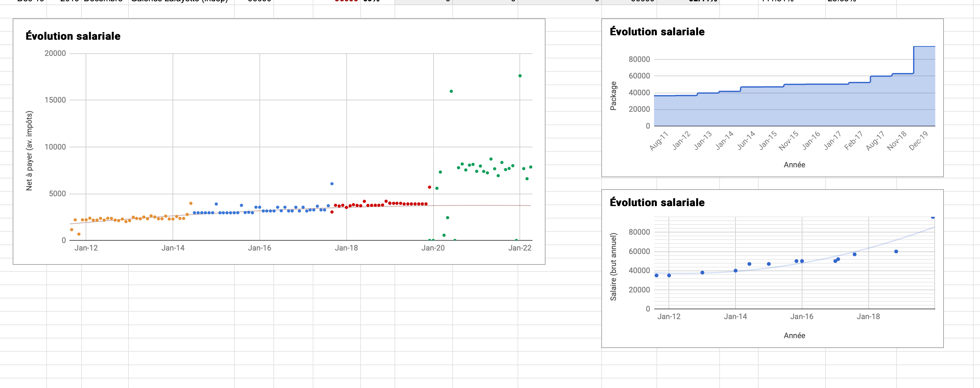The width and height of the screenshot is (980, 388).
Task: Select the orange outlier point after Jan-14
Action: (x=191, y=203)
